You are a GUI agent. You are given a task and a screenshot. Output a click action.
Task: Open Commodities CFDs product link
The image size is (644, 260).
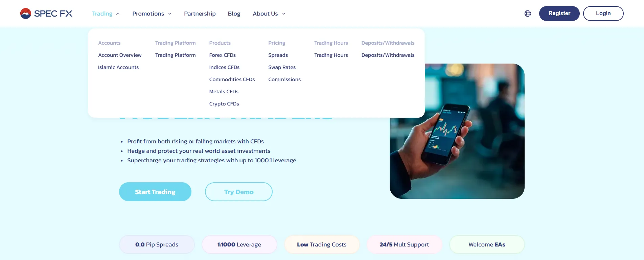click(x=232, y=79)
